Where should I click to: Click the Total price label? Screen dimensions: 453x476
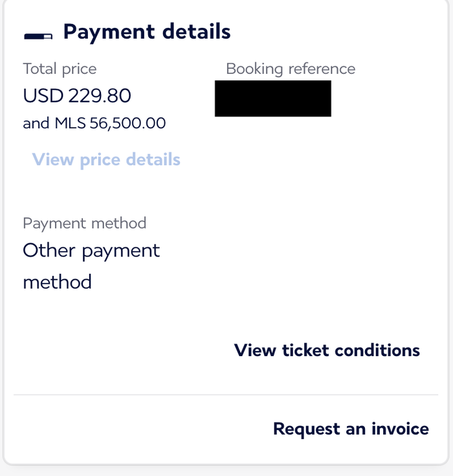pyautogui.click(x=60, y=69)
